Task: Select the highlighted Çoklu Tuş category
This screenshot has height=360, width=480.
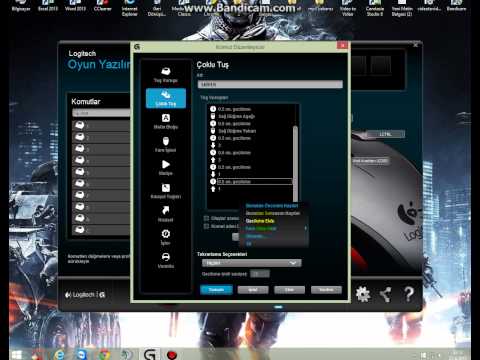Action: coord(166,98)
